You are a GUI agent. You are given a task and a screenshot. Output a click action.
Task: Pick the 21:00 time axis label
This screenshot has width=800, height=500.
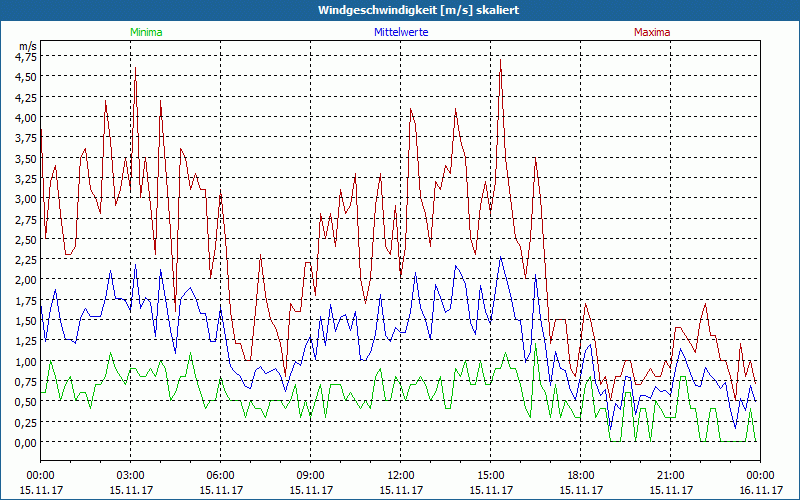point(671,475)
